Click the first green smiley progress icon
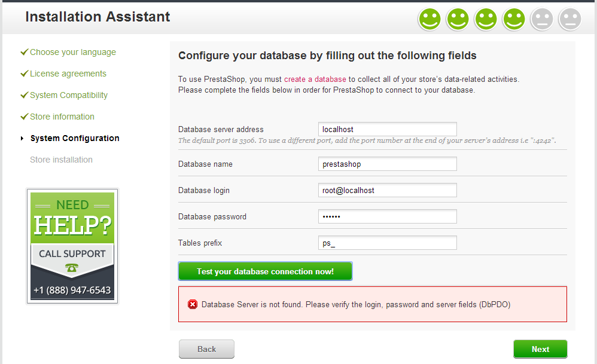 coord(430,19)
